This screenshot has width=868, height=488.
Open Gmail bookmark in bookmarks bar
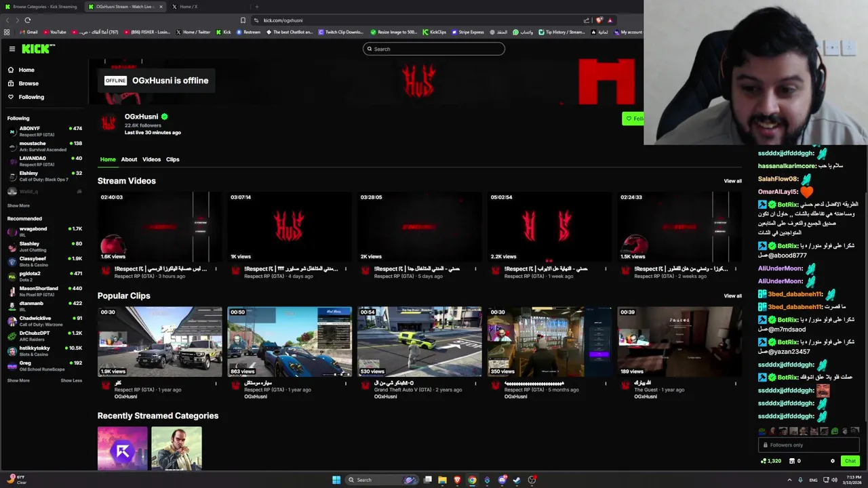click(x=28, y=32)
